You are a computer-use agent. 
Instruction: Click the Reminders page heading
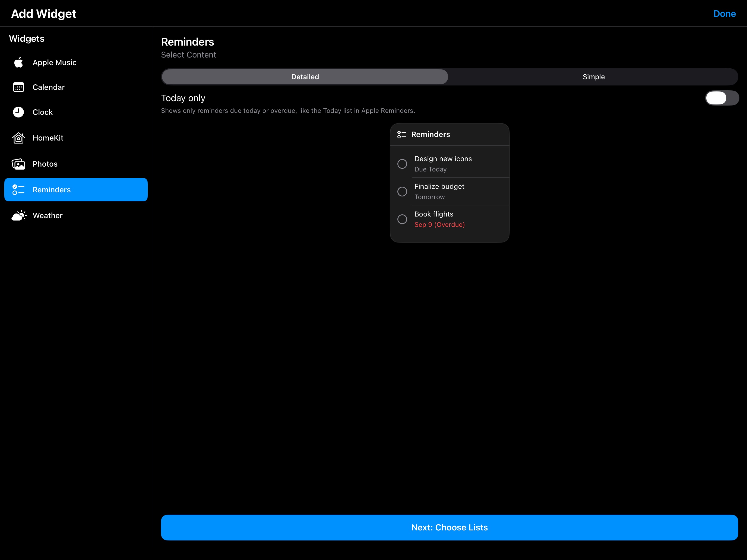point(187,42)
